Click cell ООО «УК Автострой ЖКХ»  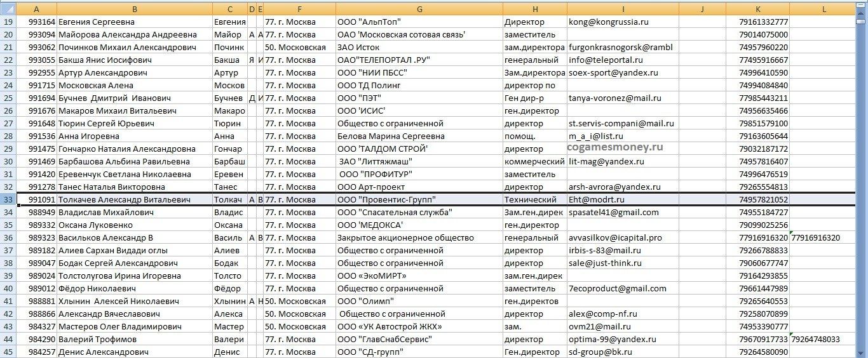[x=419, y=326]
